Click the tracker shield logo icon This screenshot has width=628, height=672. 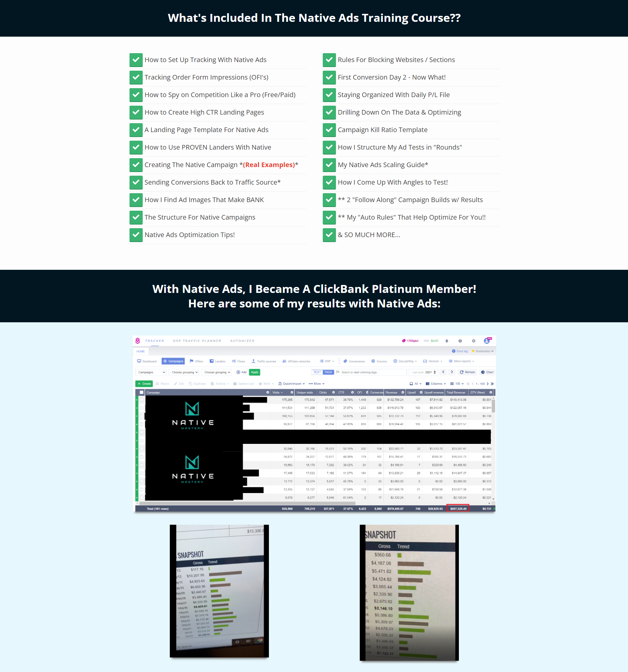pos(138,341)
